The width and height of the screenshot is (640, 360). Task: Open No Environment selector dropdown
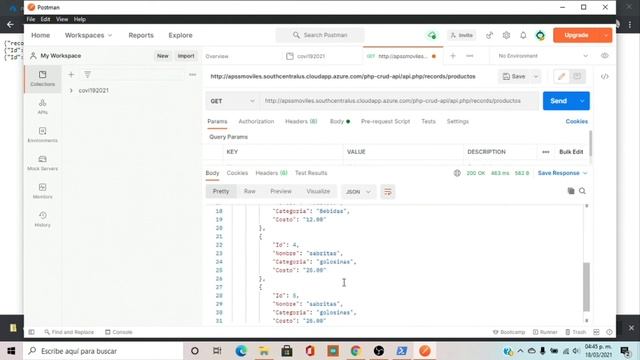point(542,56)
